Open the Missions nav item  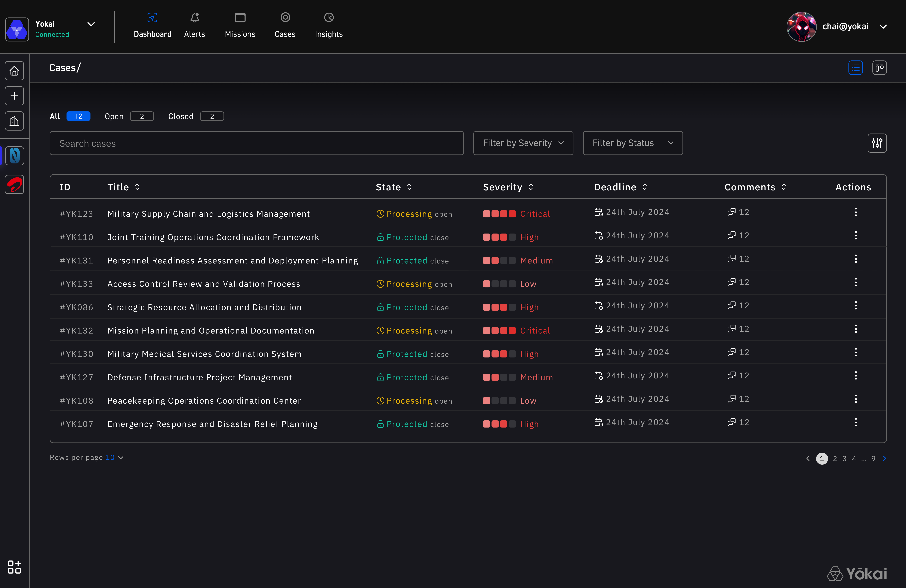240,25
